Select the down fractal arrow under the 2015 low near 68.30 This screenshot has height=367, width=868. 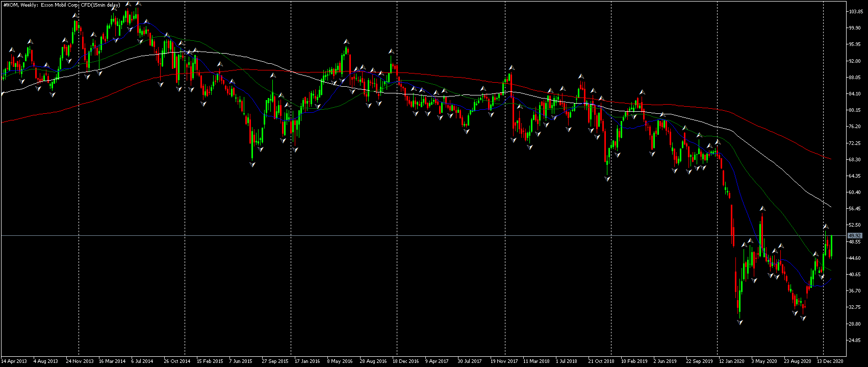pyautogui.click(x=252, y=164)
